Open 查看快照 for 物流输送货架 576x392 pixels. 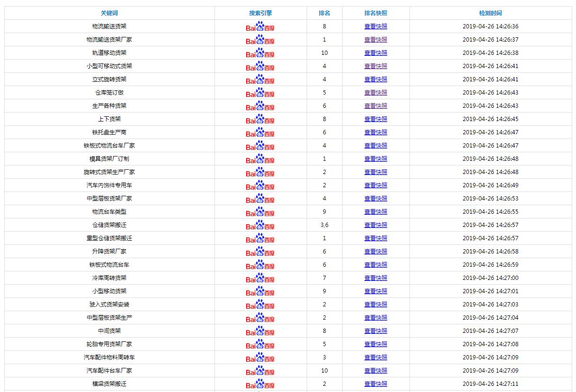pyautogui.click(x=376, y=26)
